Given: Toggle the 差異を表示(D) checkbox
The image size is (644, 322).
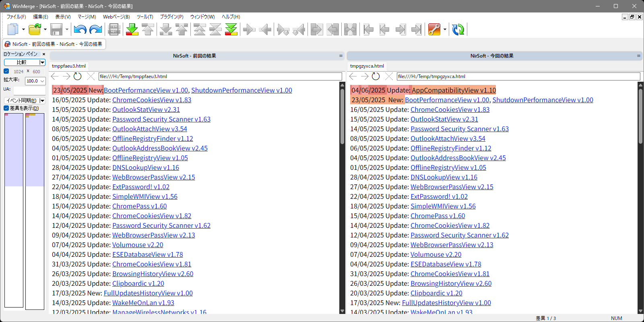Looking at the screenshot, I should [6, 108].
